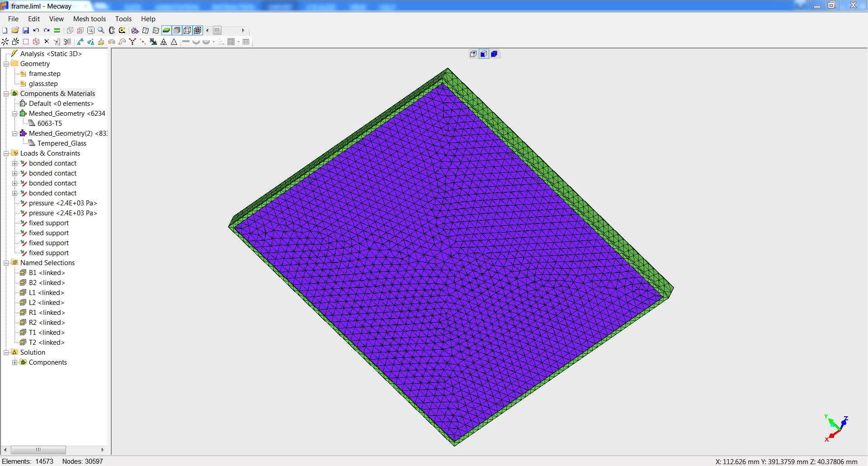Click the Quick square red rectangle icon
The height and width of the screenshot is (466, 868).
click(26, 42)
